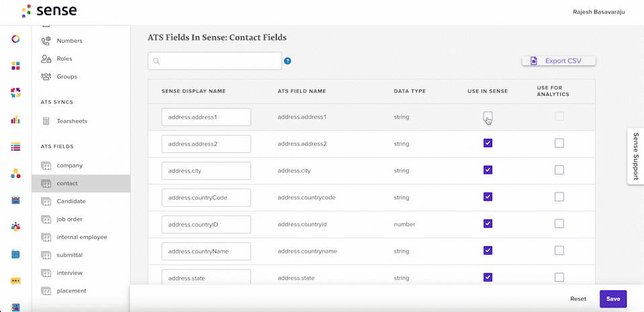Viewport: 644px width, 312px height.
Task: Click the contact fields search box
Action: [x=215, y=61]
